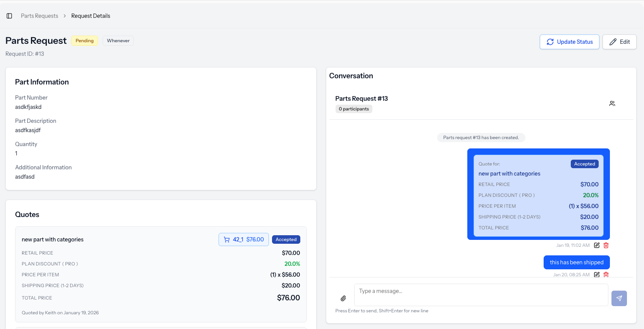Click the Whenever urgency badge

click(118, 41)
